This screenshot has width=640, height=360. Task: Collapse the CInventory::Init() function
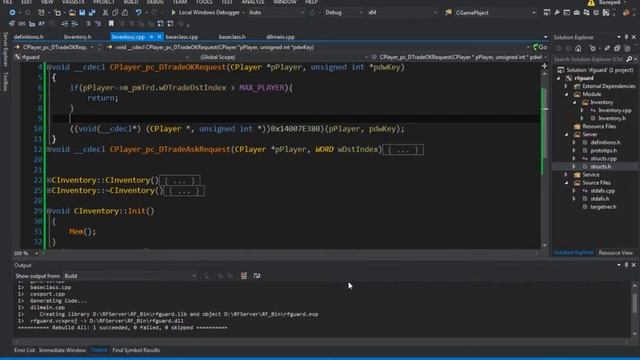click(49, 211)
